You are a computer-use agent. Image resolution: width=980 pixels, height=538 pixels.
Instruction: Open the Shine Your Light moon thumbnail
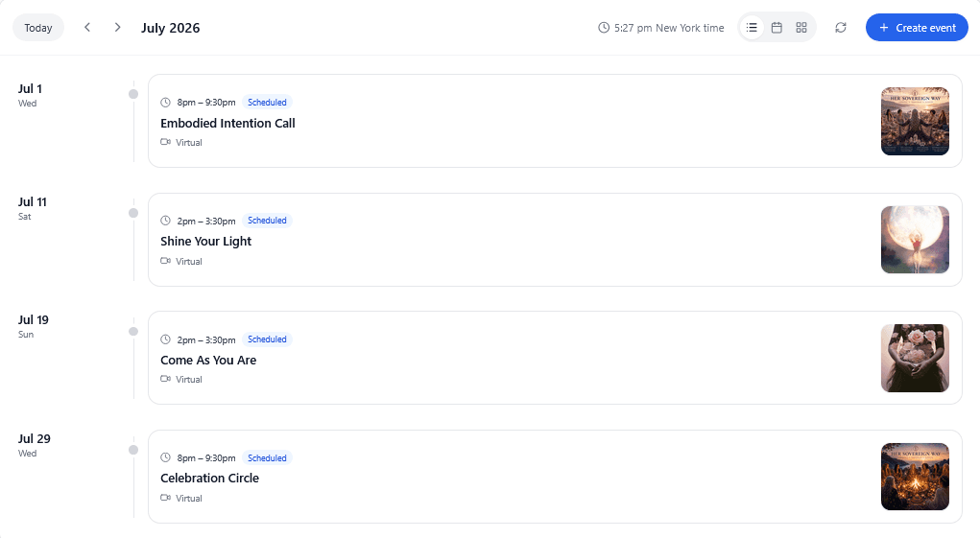point(915,240)
